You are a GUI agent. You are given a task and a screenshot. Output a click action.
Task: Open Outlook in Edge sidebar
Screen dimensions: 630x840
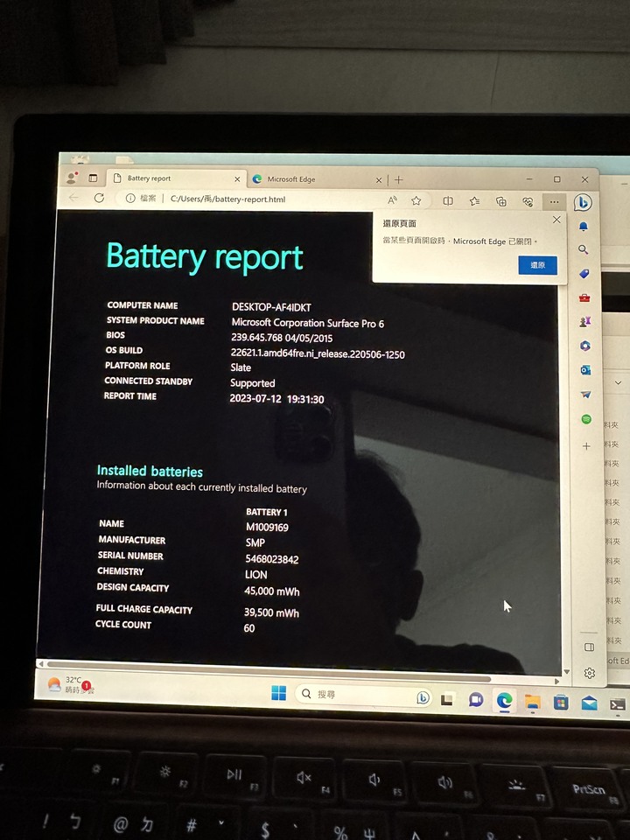585,370
